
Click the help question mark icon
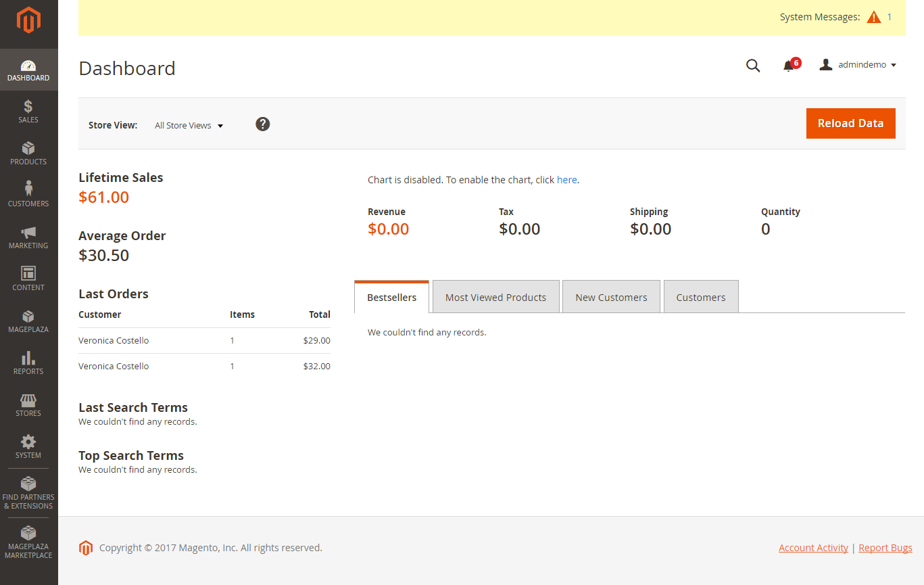click(262, 124)
